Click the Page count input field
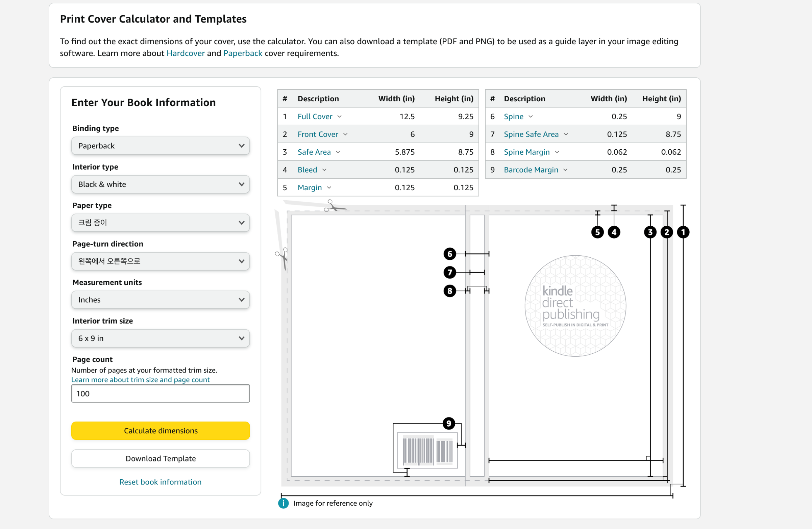This screenshot has height=529, width=812. [161, 394]
